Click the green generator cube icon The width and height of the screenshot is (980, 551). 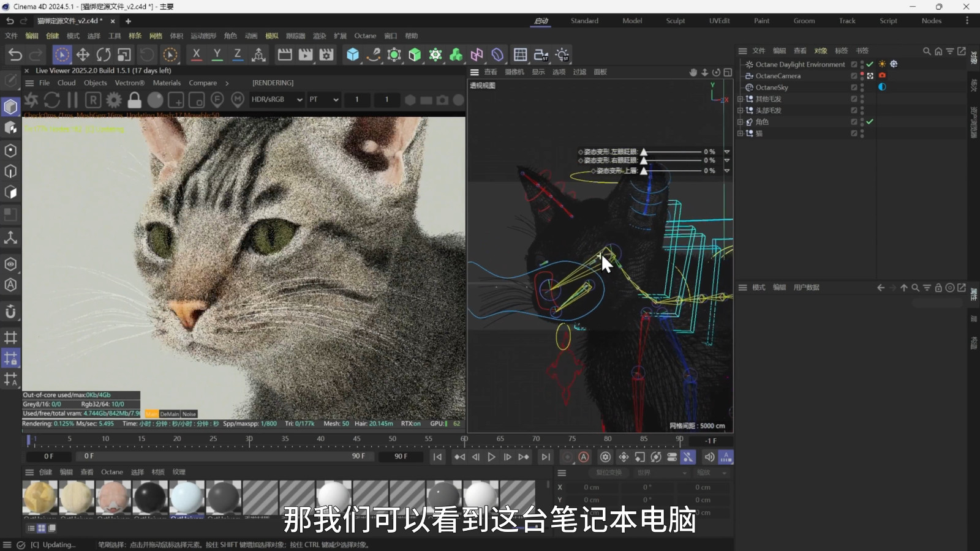click(415, 54)
